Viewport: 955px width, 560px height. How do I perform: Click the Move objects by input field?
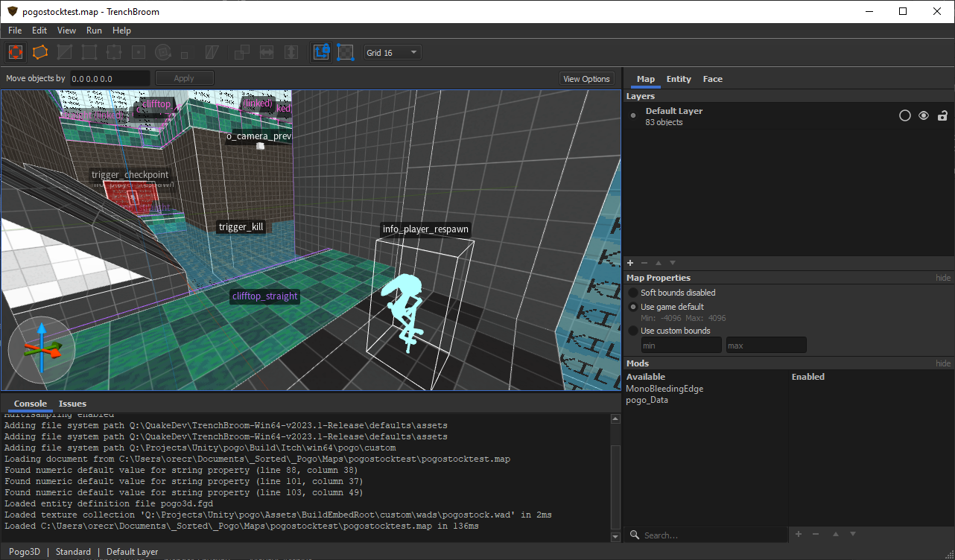tap(110, 78)
